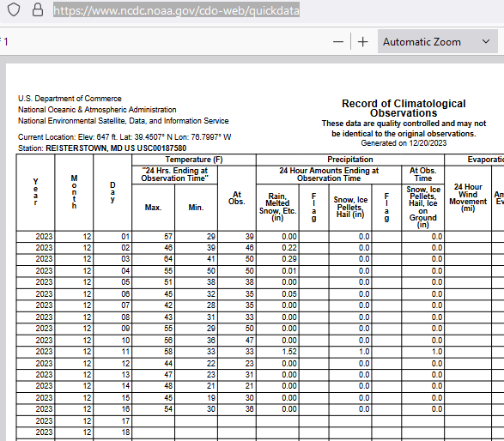Click the NOAA quickdata URL in the address bar

(177, 11)
